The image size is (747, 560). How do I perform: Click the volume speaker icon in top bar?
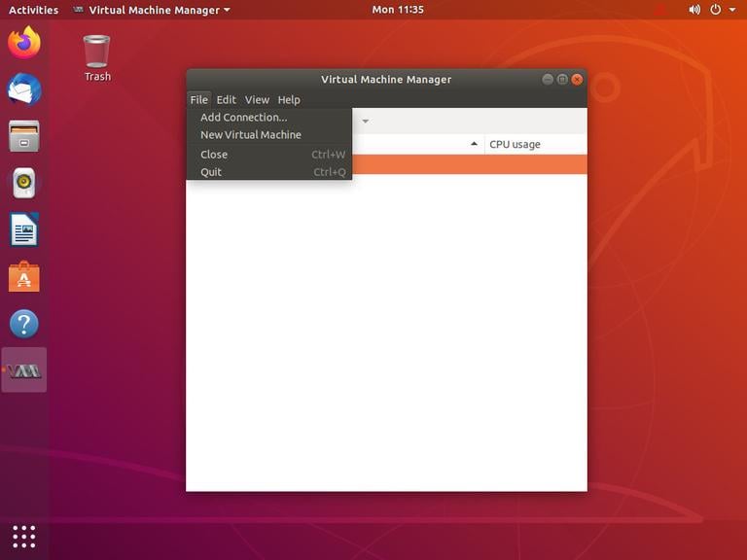(694, 10)
